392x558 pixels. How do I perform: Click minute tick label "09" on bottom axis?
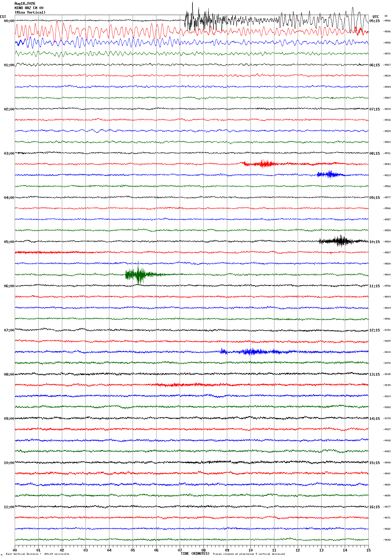[x=227, y=550]
